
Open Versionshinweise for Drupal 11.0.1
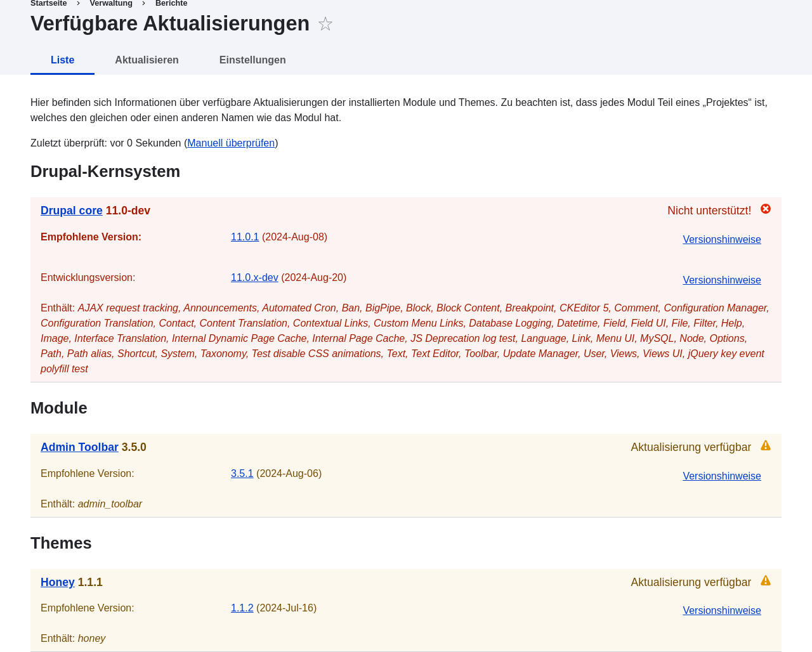[x=722, y=240]
